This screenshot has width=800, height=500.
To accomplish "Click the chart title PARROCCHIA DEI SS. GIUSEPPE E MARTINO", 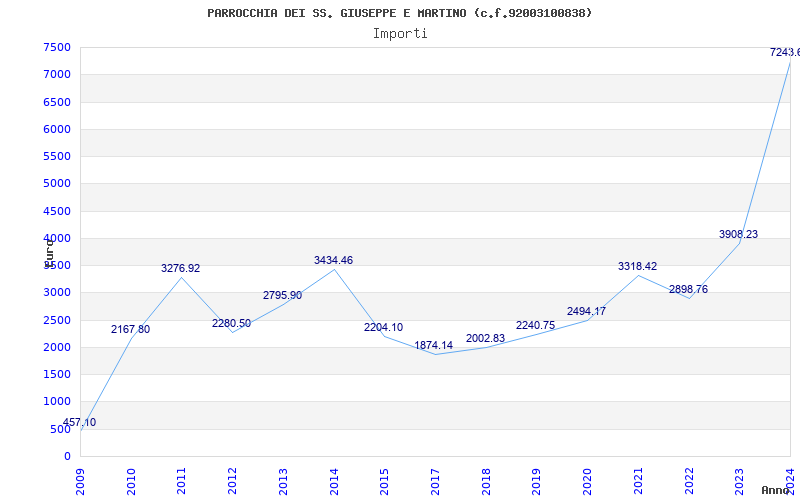I will tap(399, 13).
